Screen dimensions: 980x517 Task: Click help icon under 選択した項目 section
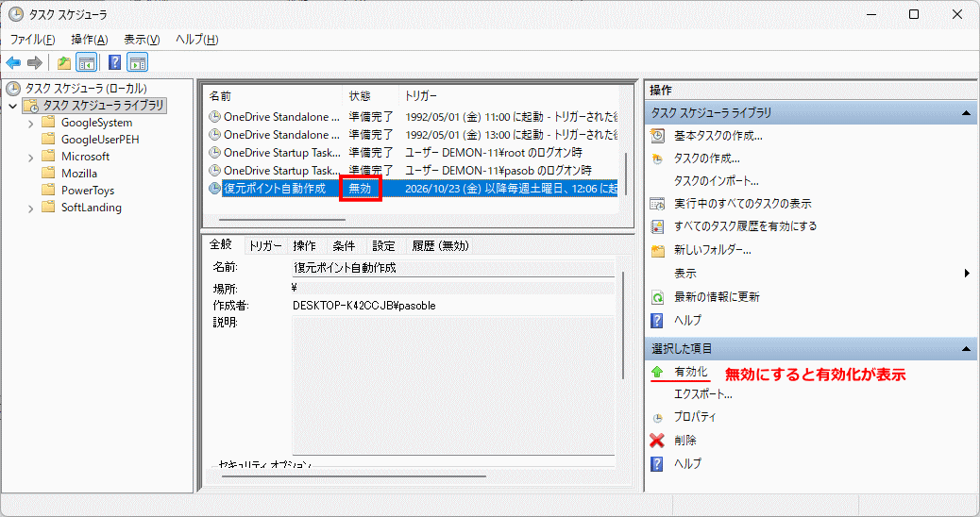tap(657, 463)
